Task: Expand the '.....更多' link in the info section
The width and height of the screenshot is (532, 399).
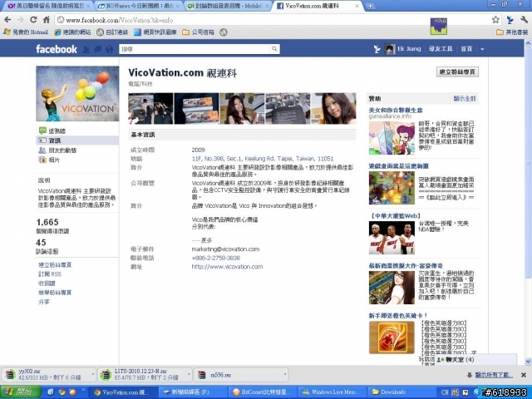Action: click(x=202, y=240)
